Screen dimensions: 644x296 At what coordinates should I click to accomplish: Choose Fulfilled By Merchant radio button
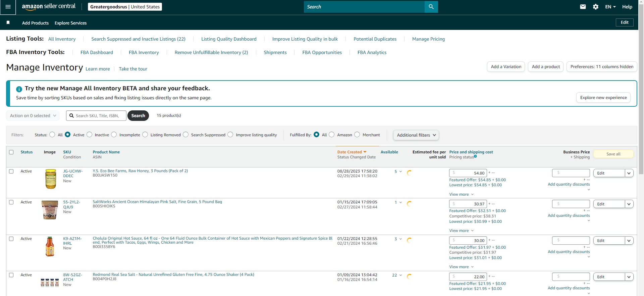[x=357, y=135]
